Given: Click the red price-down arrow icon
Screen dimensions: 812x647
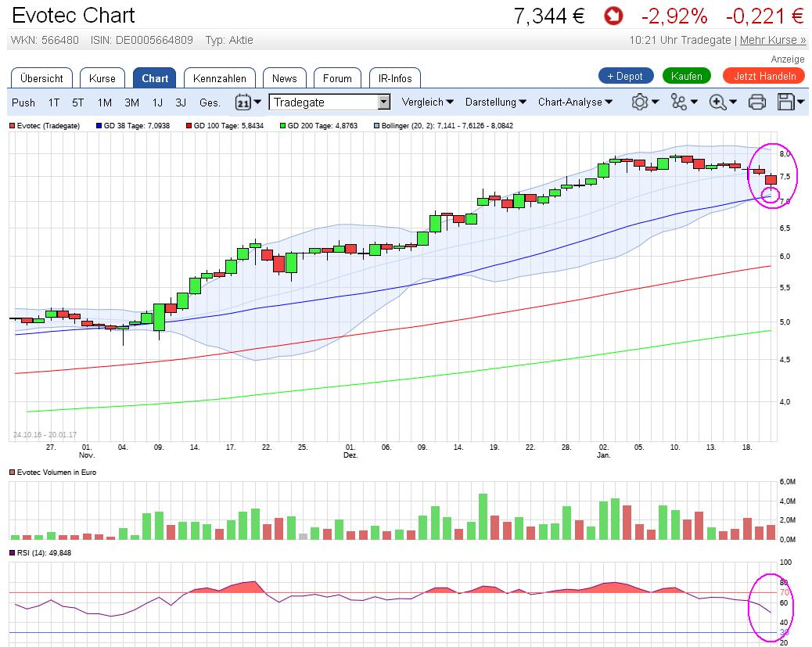Looking at the screenshot, I should point(613,16).
